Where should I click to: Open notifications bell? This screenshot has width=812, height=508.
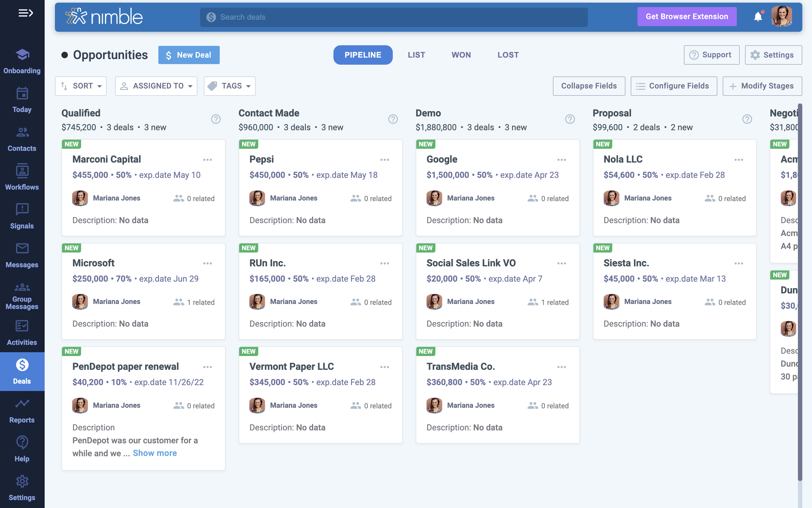758,16
